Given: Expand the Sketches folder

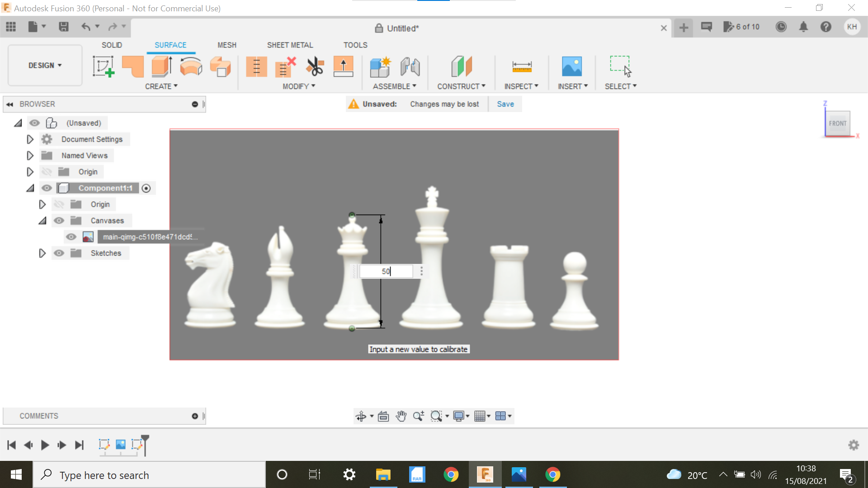Looking at the screenshot, I should 42,253.
